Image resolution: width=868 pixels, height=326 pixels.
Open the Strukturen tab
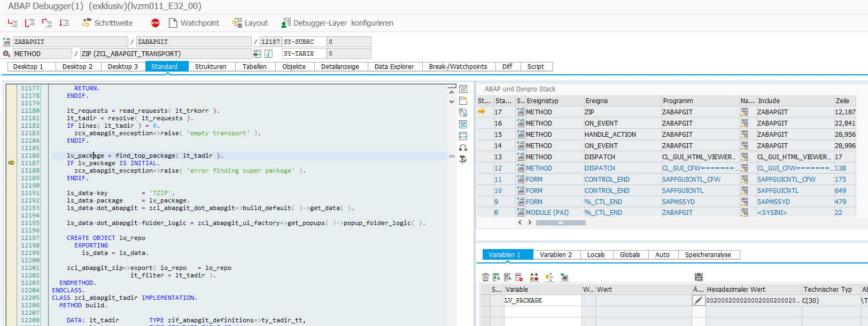pos(211,67)
